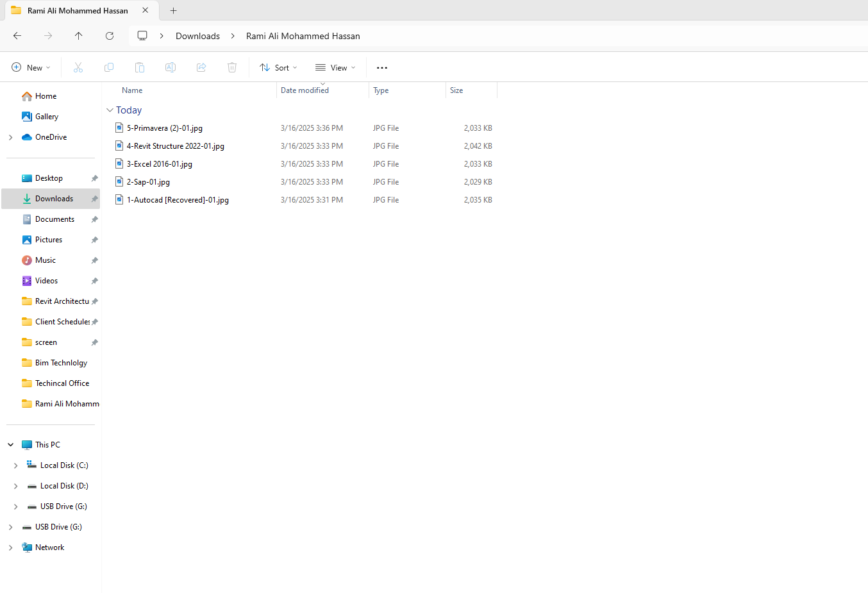Collapse the Today group
The height and width of the screenshot is (593, 868).
pos(110,110)
